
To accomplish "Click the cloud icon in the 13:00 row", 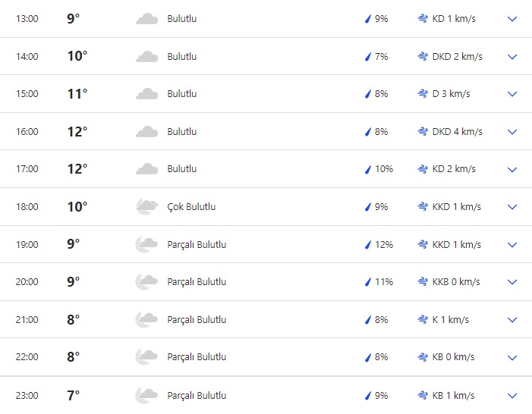I will click(146, 19).
